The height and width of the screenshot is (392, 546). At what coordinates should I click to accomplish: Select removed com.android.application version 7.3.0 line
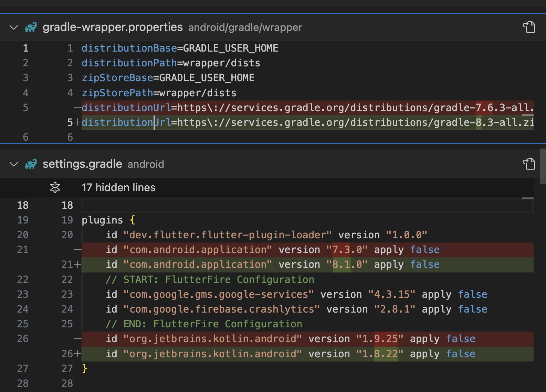pyautogui.click(x=307, y=250)
